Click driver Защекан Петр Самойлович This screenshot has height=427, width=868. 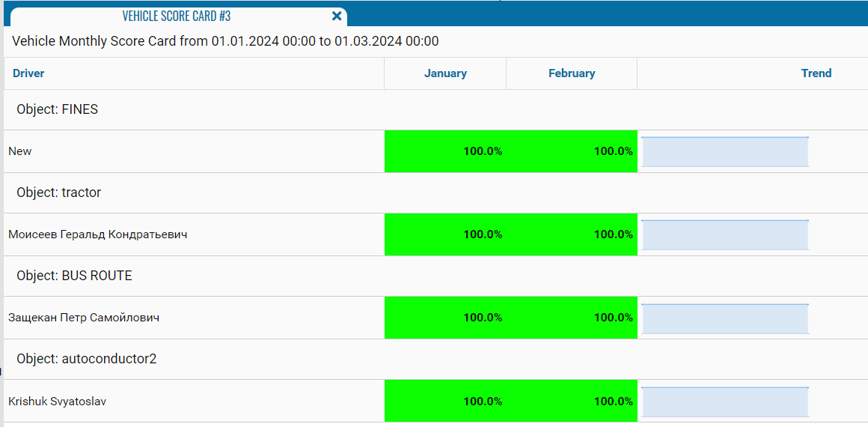pos(84,318)
